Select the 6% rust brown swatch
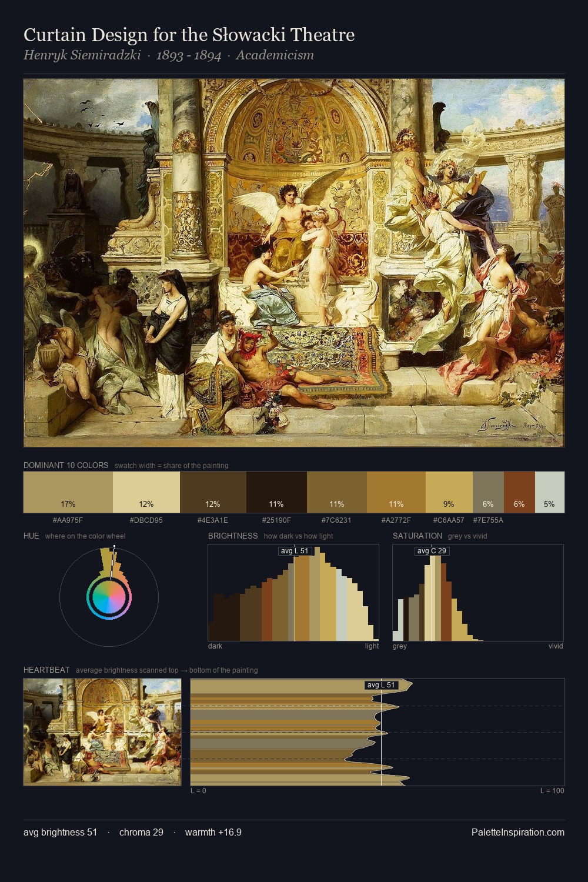 pos(519,492)
